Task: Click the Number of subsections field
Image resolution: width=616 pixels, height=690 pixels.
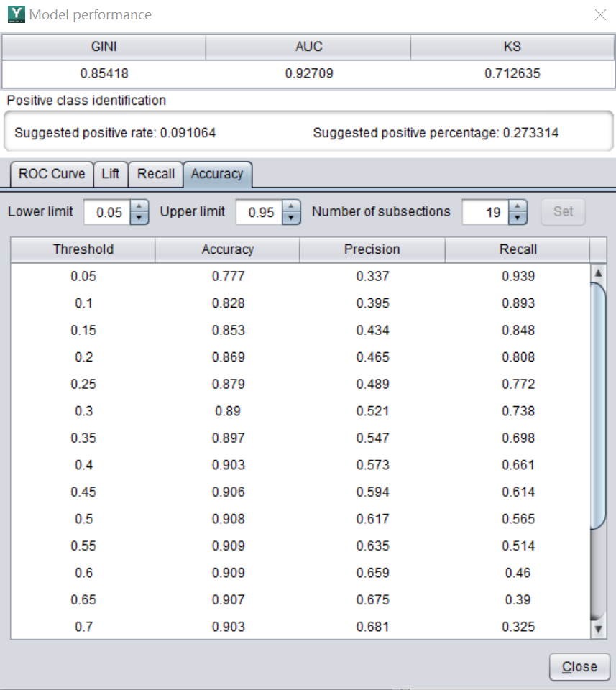Action: 484,212
